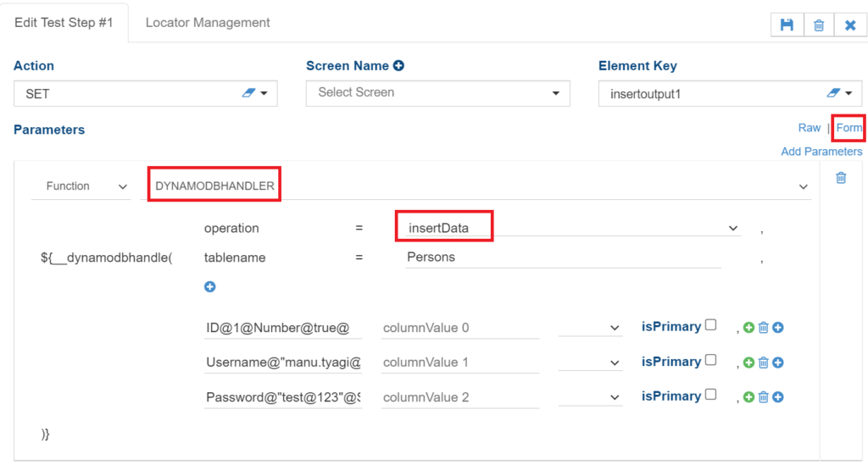Click the save test step icon

pos(787,25)
